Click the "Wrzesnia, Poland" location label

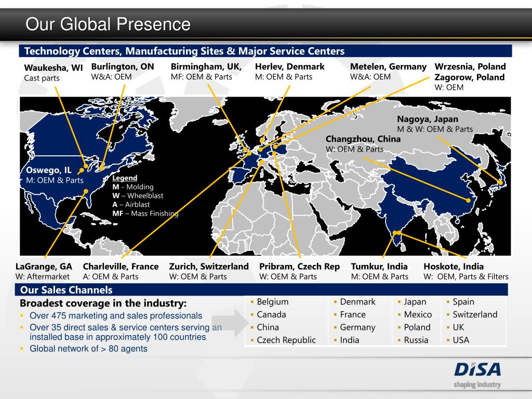tap(470, 66)
